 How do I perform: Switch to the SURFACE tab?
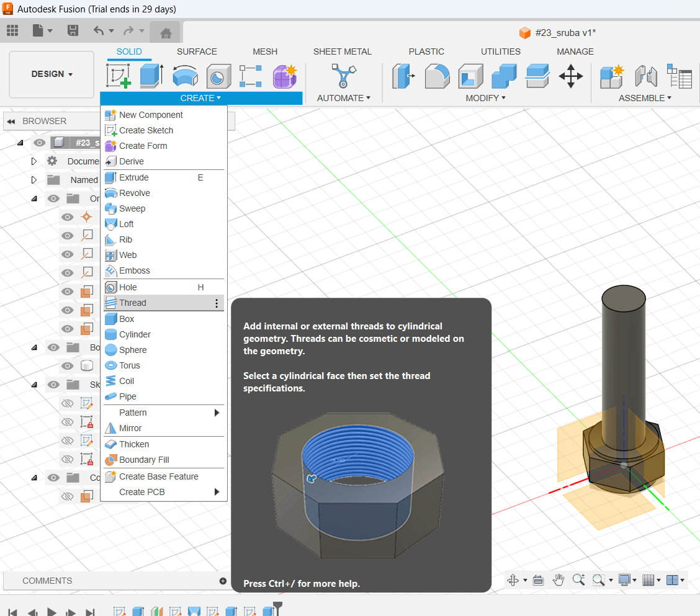point(197,51)
